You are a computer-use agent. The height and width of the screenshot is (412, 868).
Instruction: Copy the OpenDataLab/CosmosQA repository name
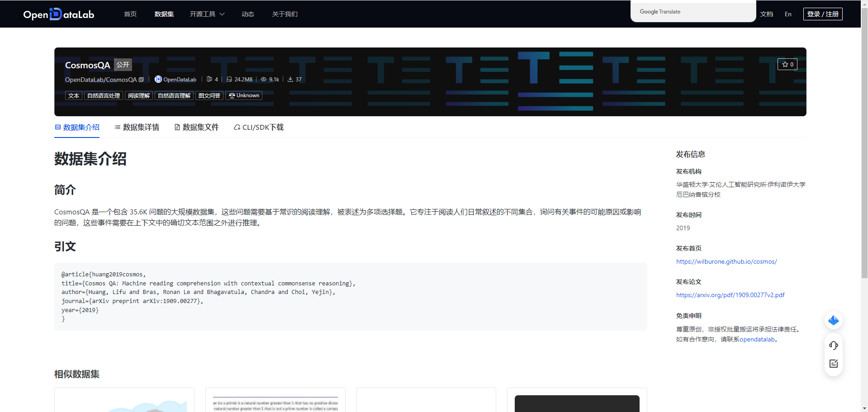pos(141,80)
